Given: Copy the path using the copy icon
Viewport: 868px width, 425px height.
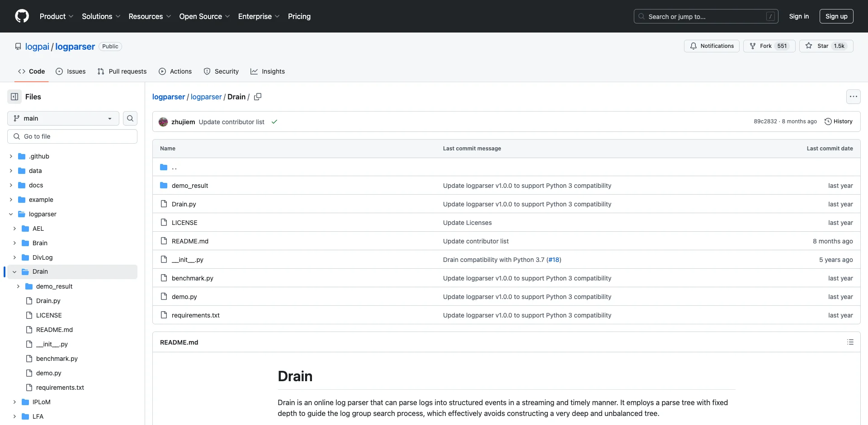Looking at the screenshot, I should click(258, 97).
